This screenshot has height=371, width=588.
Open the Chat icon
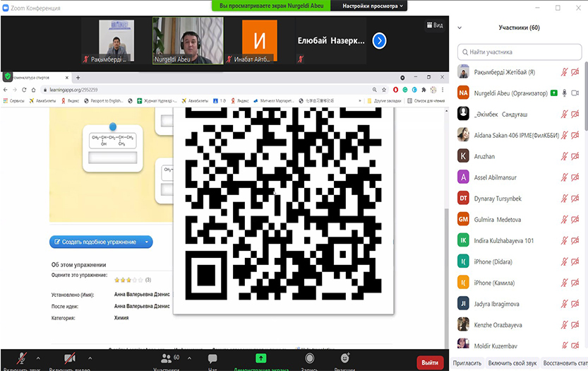tap(212, 358)
